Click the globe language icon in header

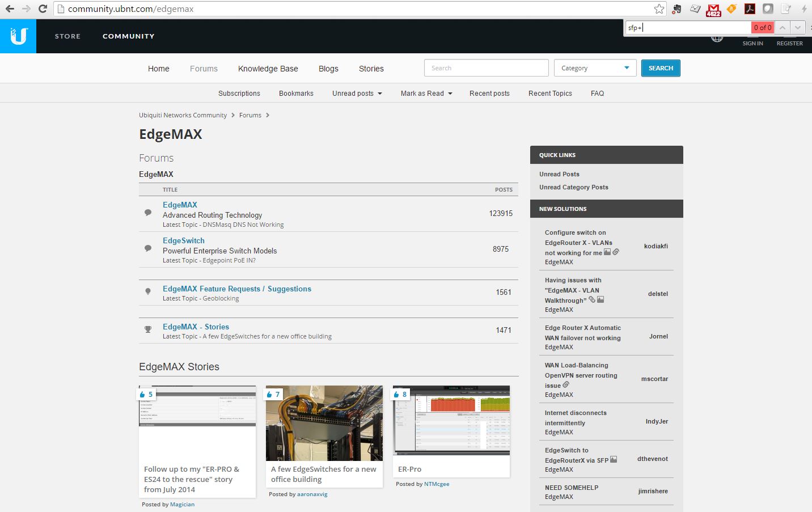point(717,39)
